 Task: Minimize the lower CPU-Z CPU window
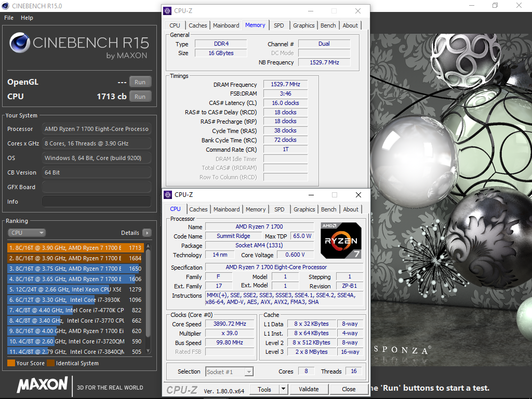click(311, 195)
